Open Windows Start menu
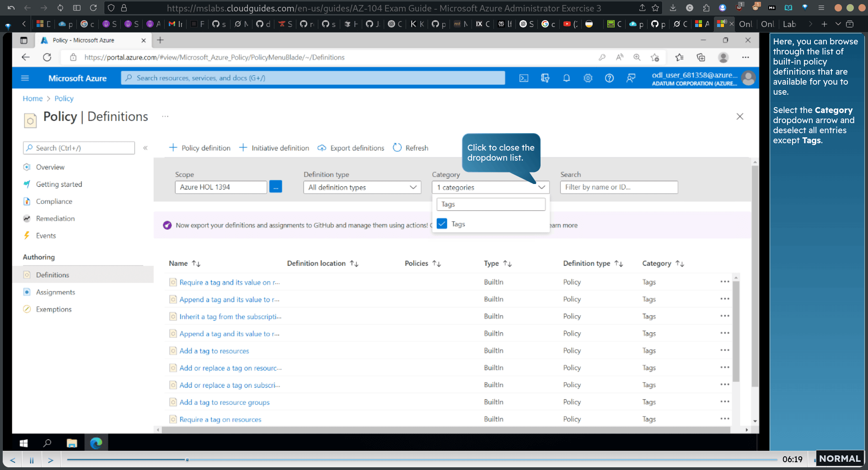The height and width of the screenshot is (470, 868). (x=24, y=443)
